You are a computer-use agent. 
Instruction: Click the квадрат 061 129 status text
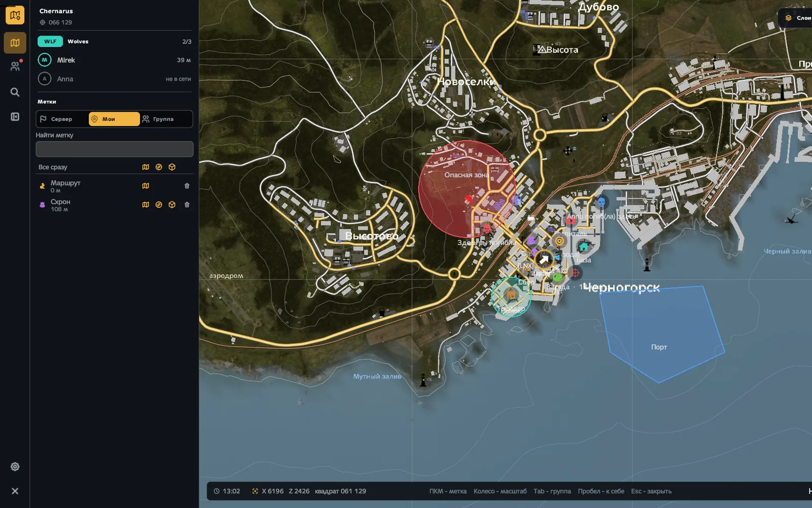point(340,491)
